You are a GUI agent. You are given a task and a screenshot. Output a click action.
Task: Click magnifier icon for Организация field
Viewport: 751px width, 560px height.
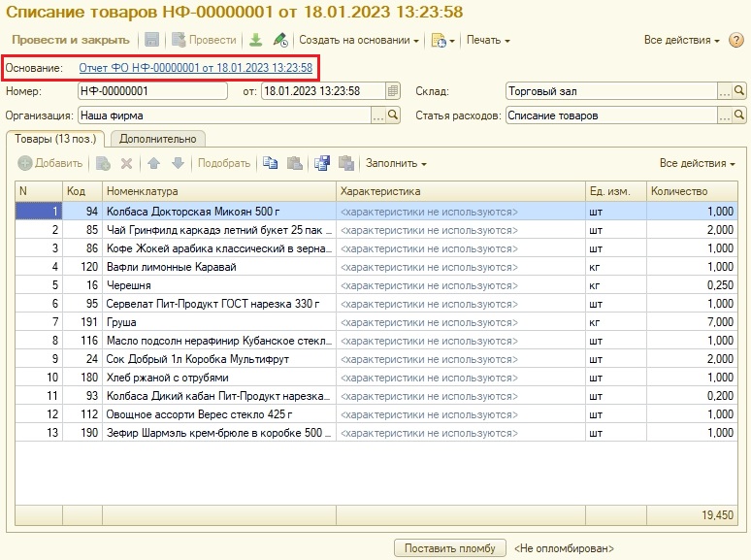tap(393, 115)
